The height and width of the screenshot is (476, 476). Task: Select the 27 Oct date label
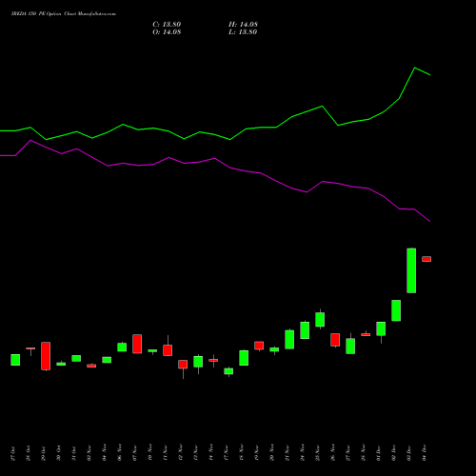tap(12, 453)
